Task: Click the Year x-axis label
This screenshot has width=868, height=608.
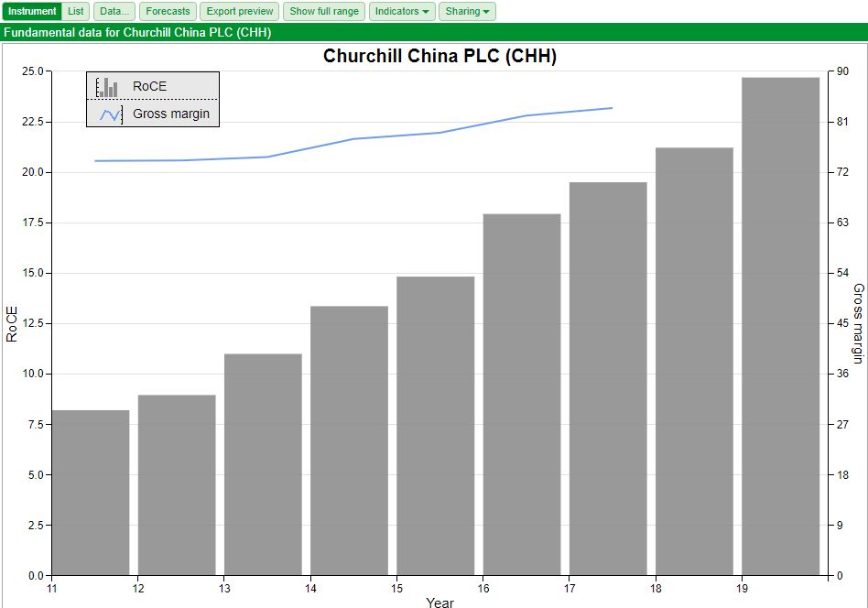Action: (440, 602)
